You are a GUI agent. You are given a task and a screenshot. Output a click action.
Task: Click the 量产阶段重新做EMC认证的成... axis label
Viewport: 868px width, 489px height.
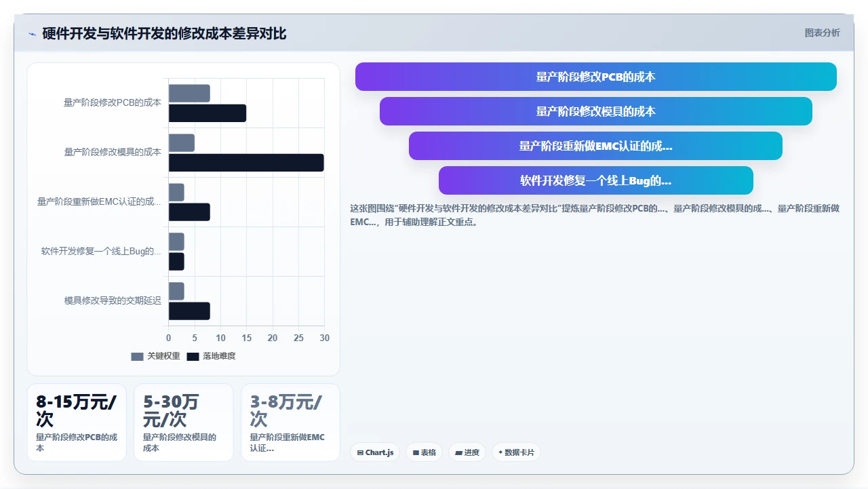[x=100, y=201]
